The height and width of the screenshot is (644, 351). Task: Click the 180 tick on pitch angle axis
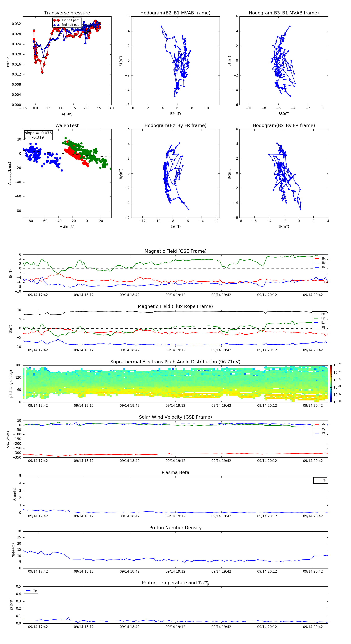pos(18,365)
